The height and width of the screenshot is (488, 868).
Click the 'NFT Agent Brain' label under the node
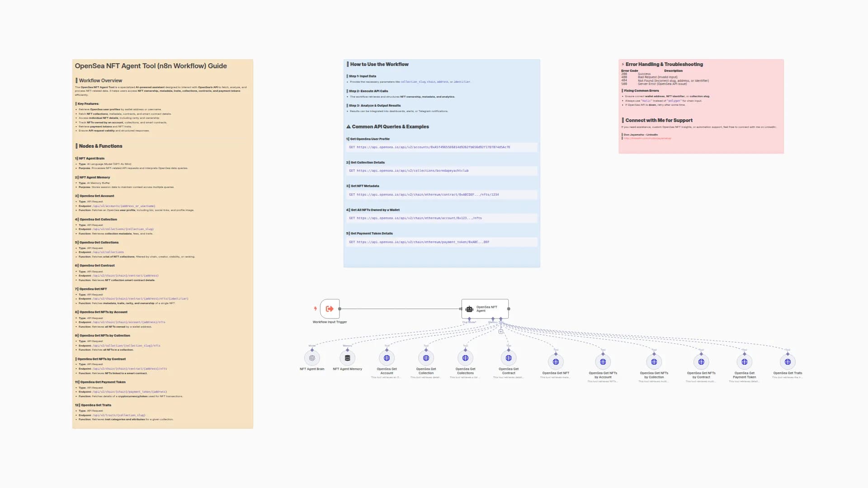click(x=312, y=369)
